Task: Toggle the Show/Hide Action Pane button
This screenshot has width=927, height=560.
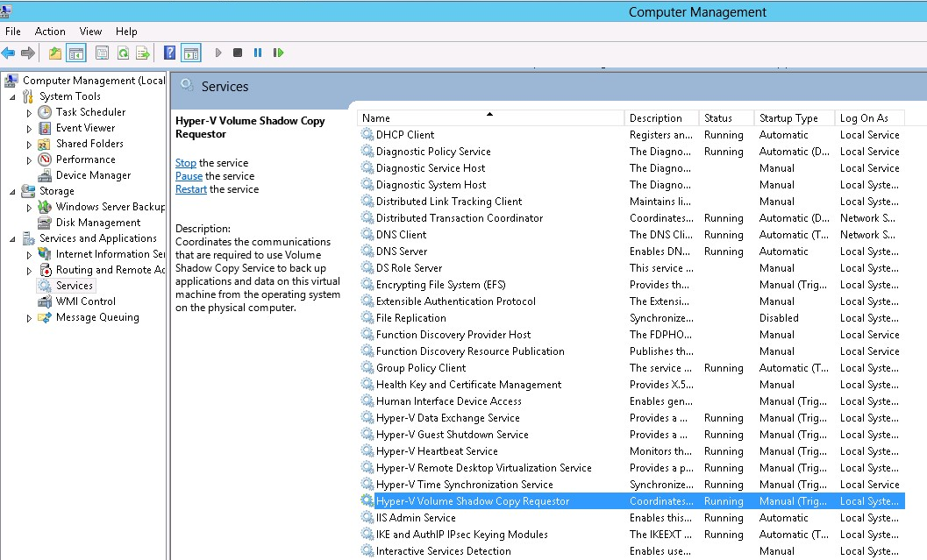Action: pos(191,53)
